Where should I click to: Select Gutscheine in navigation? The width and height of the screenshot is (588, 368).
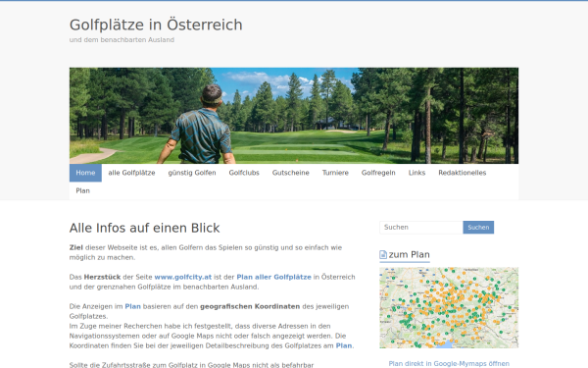291,173
